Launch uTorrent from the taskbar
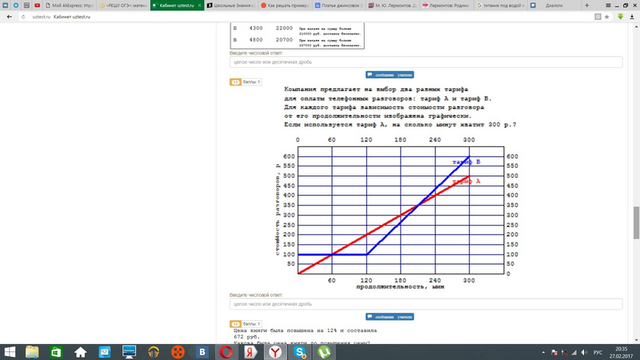 (324, 352)
